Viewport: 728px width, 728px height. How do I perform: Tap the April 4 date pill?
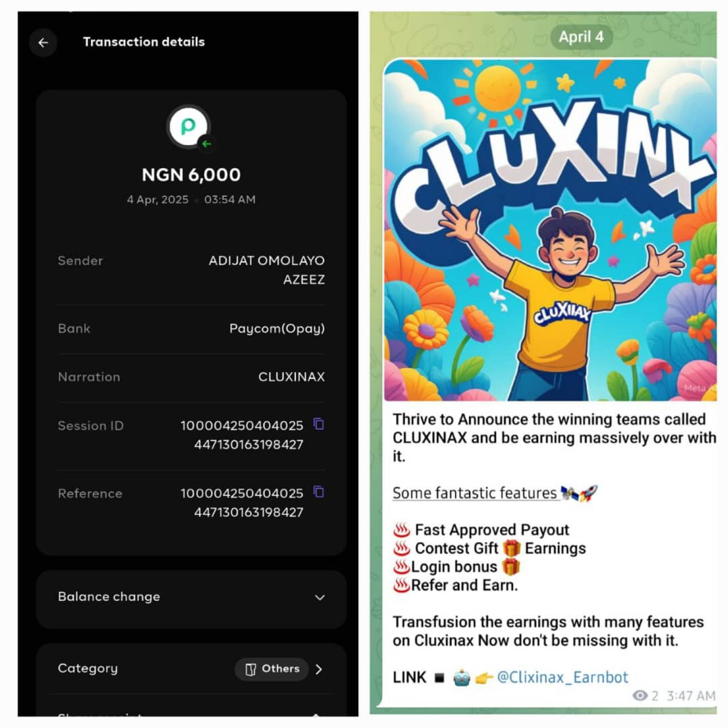pyautogui.click(x=581, y=36)
